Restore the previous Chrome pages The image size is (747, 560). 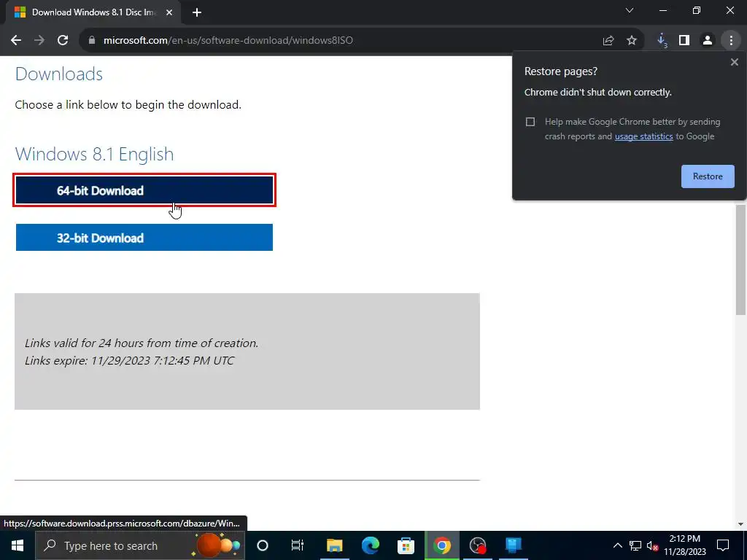pyautogui.click(x=708, y=176)
